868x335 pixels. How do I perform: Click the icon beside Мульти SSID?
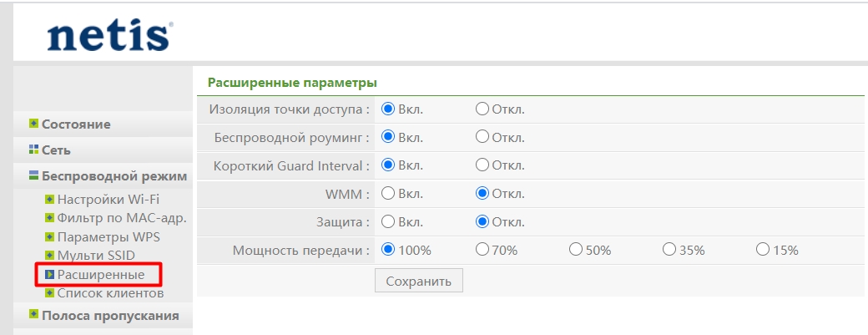[49, 255]
